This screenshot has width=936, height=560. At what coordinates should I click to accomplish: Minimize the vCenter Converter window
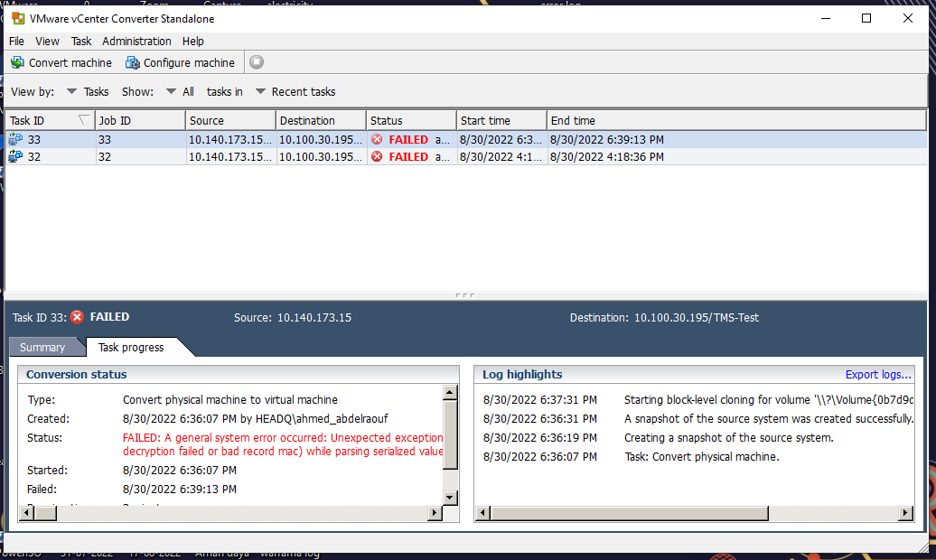pyautogui.click(x=826, y=18)
